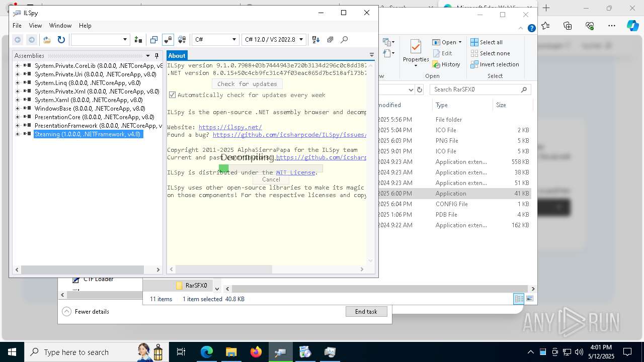Cancel the decompiling operation
Screen dimensions: 644x362
click(271, 179)
